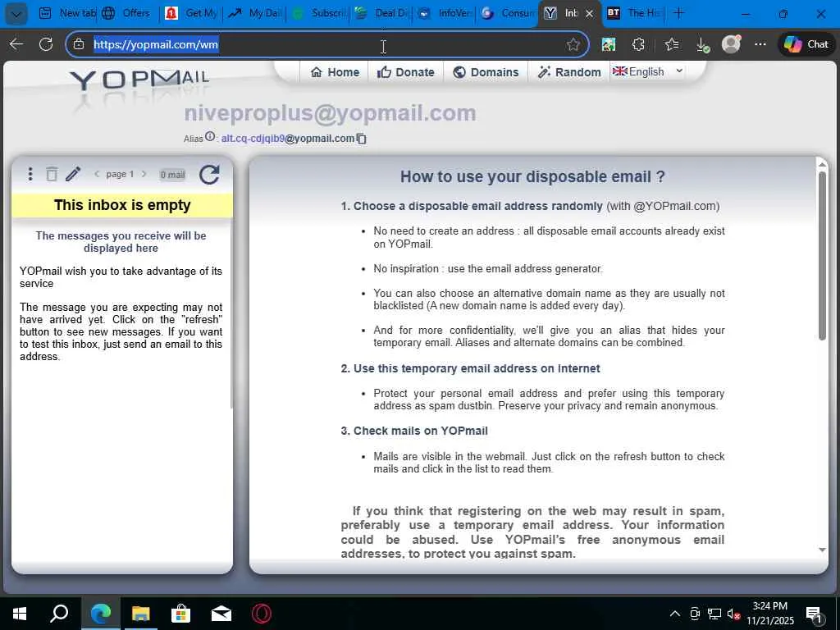
Task: Show hidden system tray icons
Action: pos(675,614)
